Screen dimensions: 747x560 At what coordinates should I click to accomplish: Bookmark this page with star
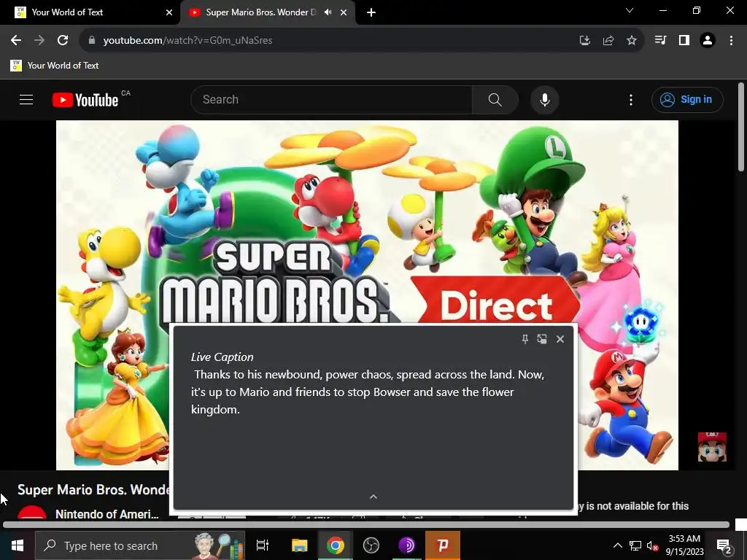click(x=632, y=41)
